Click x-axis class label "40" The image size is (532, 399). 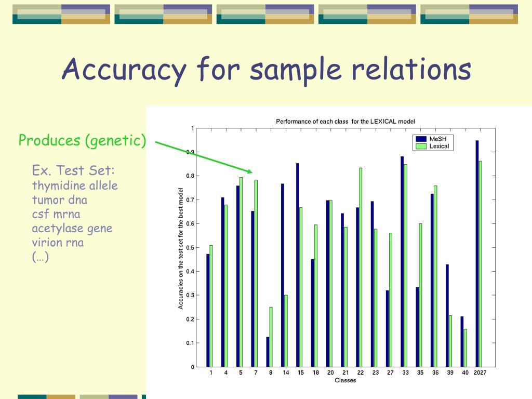point(465,373)
